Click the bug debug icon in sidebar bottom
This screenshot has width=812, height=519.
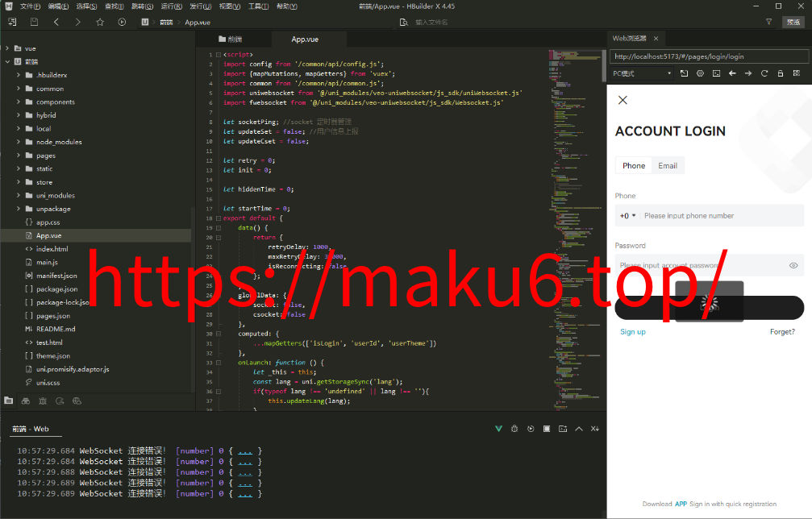43,401
